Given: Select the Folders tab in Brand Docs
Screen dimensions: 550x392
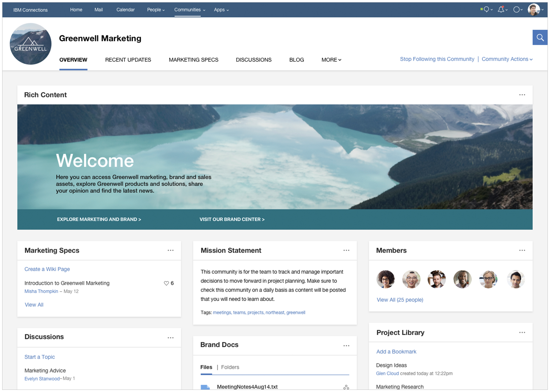Looking at the screenshot, I should [x=230, y=367].
